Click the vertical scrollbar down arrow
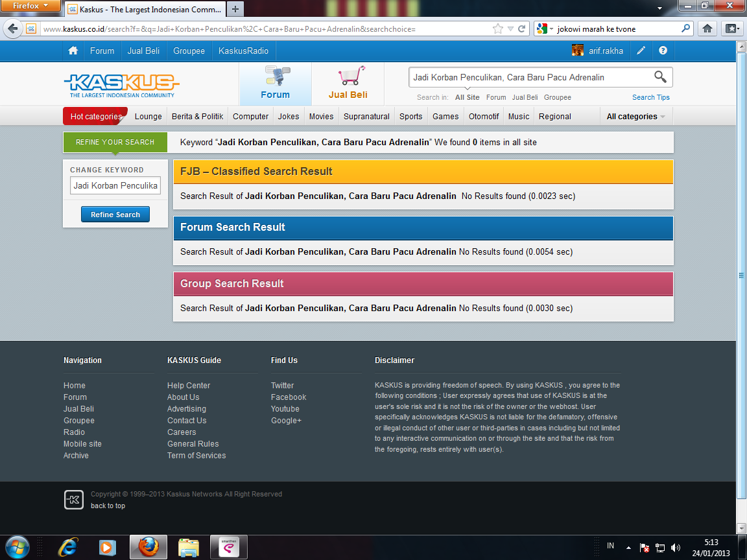Viewport: 747px width, 560px height. pyautogui.click(x=741, y=528)
